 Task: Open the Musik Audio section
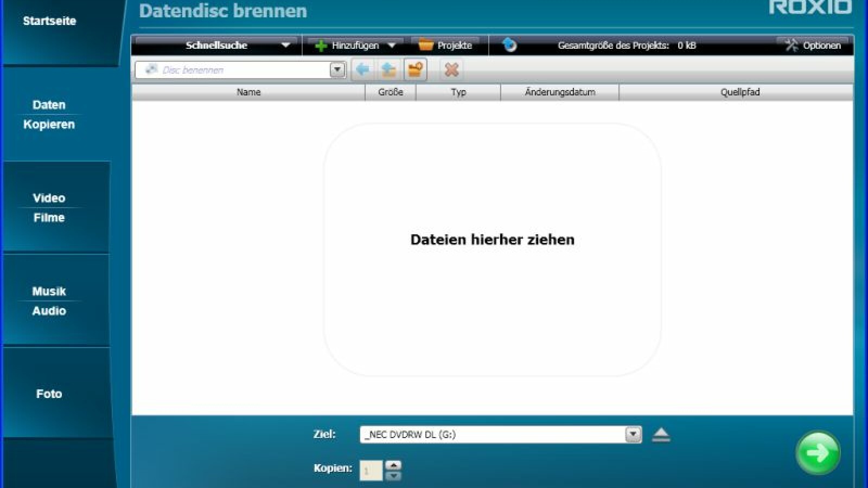pos(49,301)
